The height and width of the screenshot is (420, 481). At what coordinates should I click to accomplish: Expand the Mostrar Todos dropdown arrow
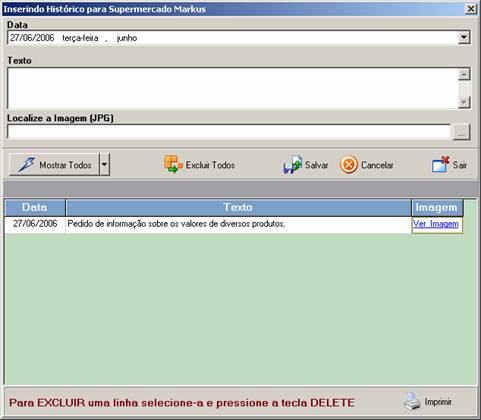coord(104,164)
